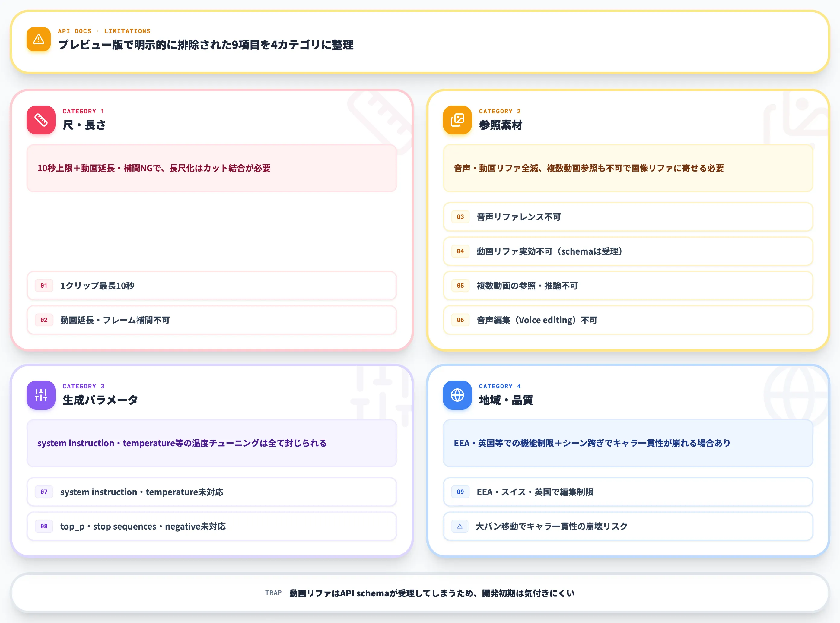Click the 08 badge next to top_p

tap(44, 526)
